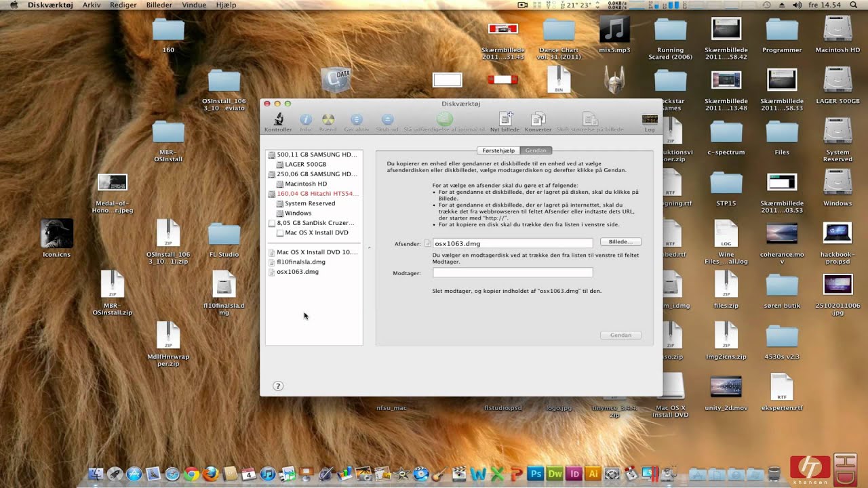Open the Arkiv menu
This screenshot has height=488, width=868.
[92, 5]
